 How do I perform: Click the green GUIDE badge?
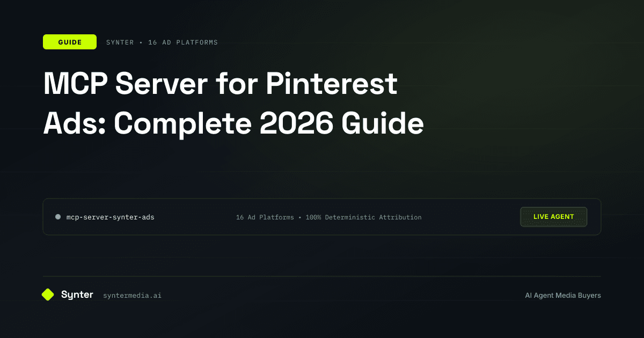point(70,42)
